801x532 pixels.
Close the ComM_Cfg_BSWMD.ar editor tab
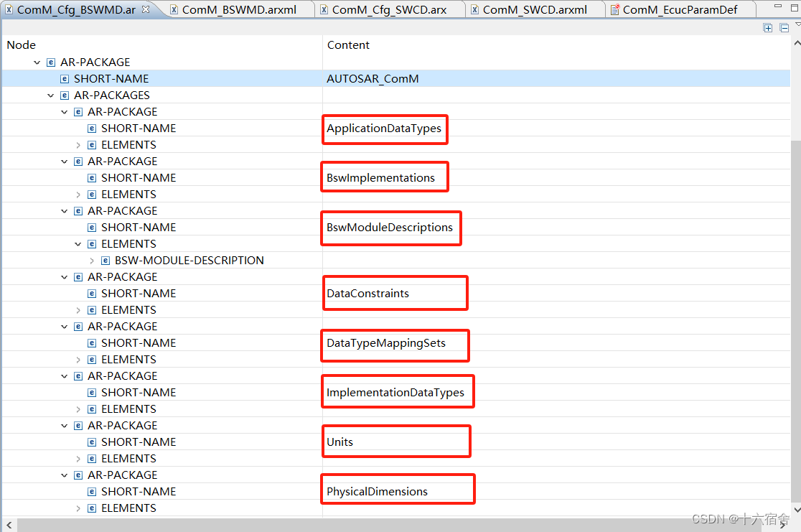146,9
